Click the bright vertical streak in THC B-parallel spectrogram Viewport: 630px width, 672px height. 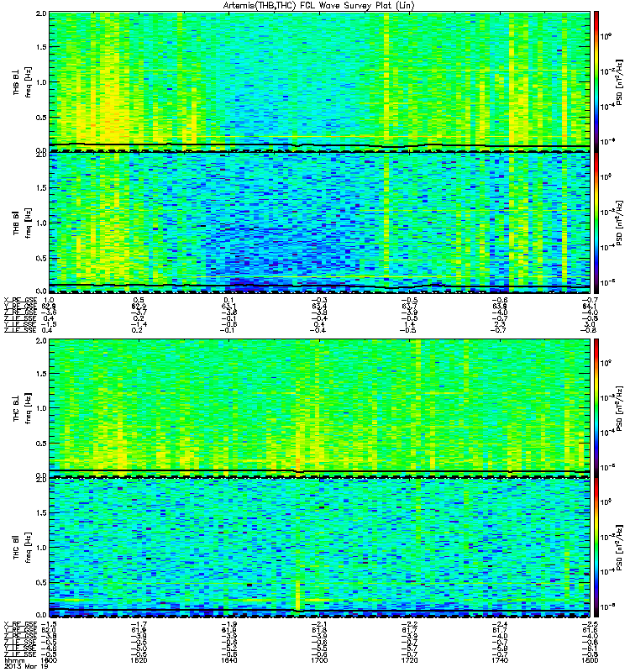pyautogui.click(x=297, y=595)
